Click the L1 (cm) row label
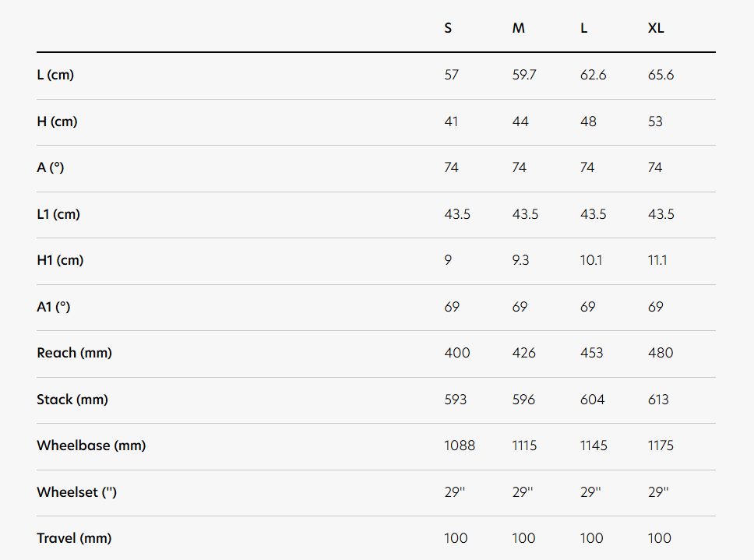This screenshot has width=754, height=560. tap(58, 214)
